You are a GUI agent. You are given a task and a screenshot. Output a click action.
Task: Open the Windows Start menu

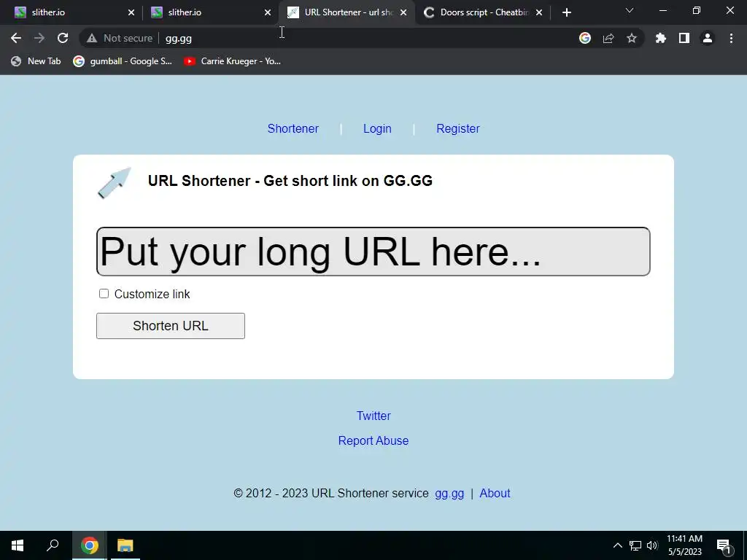18,545
